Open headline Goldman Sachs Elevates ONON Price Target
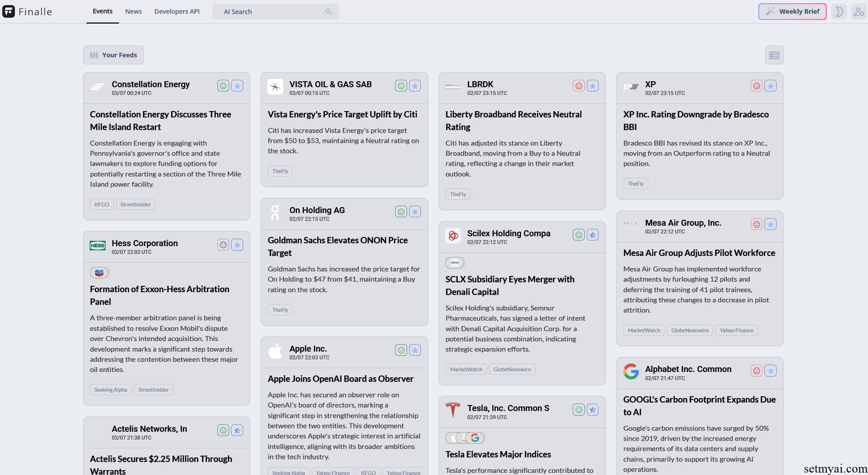 [x=337, y=246]
